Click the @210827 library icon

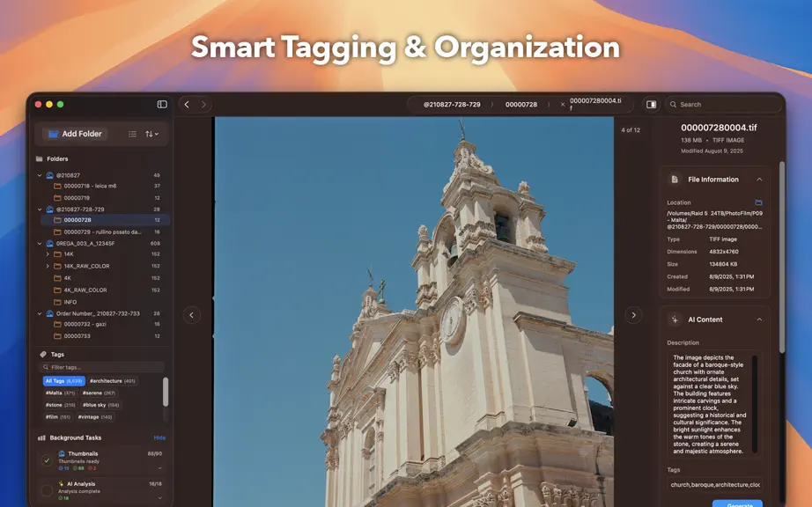coord(49,175)
